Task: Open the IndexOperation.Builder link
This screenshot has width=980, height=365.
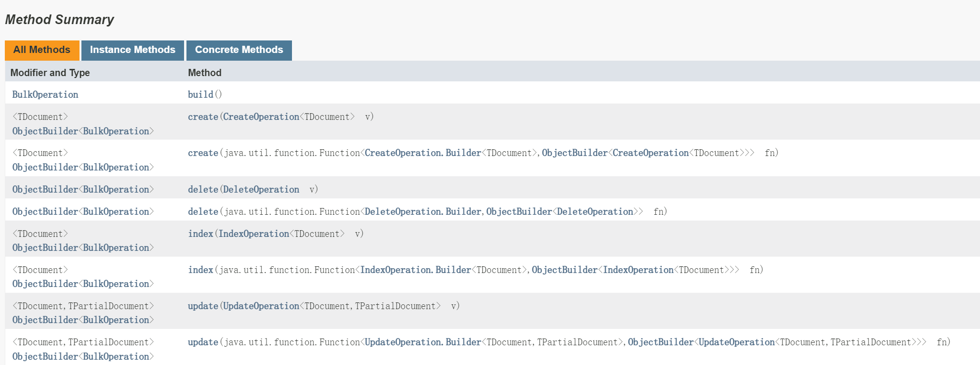Action: 415,270
